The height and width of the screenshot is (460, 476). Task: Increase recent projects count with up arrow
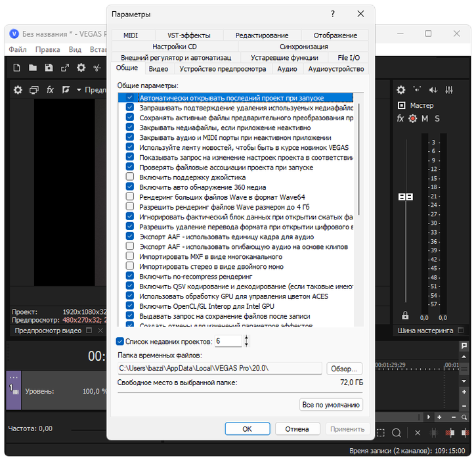[x=246, y=338]
